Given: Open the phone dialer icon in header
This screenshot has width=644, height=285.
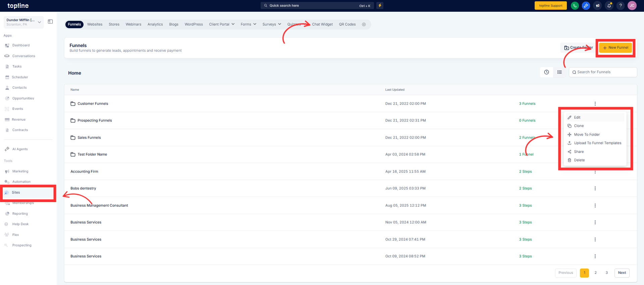Looking at the screenshot, I should 575,6.
